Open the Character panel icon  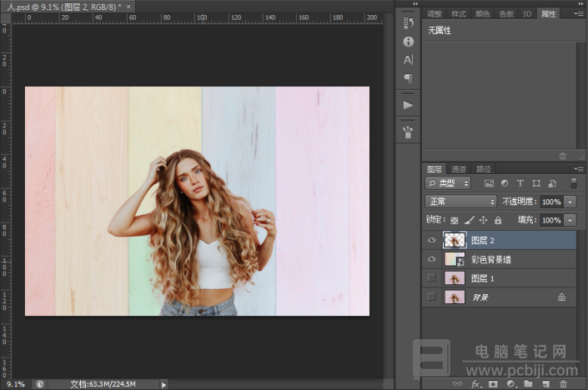pyautogui.click(x=409, y=60)
